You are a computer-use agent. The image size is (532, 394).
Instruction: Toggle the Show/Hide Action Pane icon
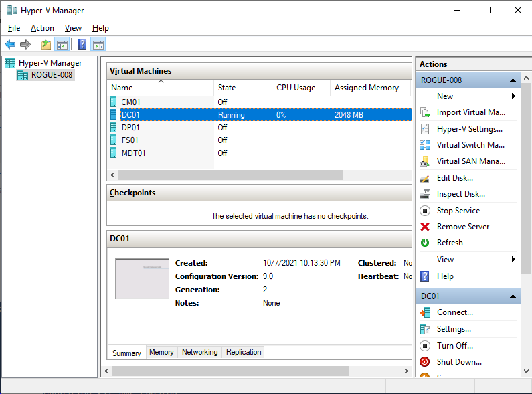(x=98, y=44)
